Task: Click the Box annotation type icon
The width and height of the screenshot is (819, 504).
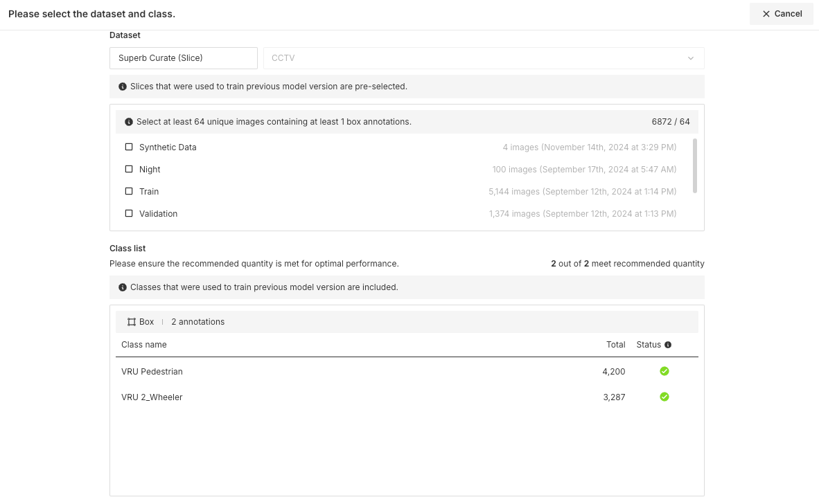Action: click(x=132, y=322)
